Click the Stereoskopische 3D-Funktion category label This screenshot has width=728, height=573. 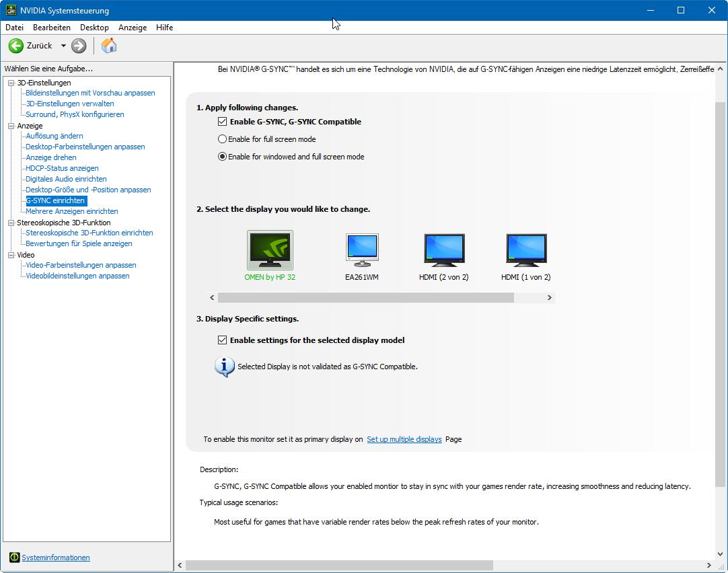tap(64, 222)
